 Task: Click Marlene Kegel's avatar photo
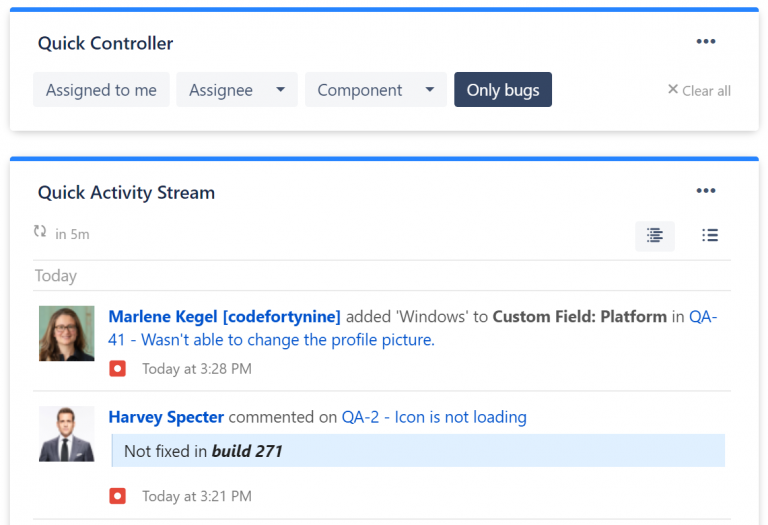66,333
